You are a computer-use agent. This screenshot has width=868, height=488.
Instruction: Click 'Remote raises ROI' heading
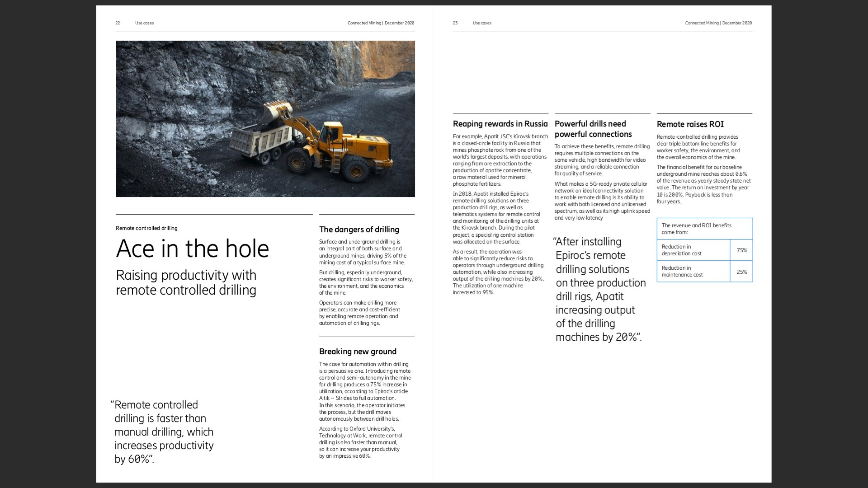[x=690, y=124]
